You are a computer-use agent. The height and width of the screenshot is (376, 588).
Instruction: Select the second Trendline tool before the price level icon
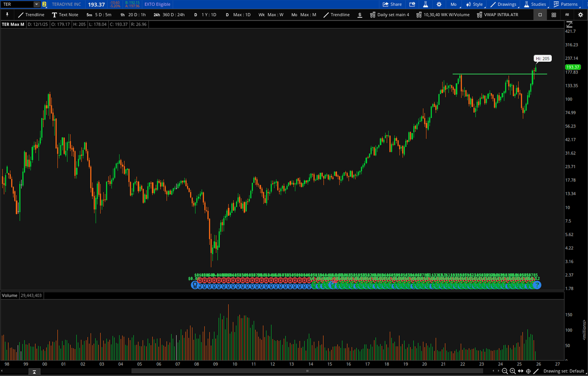coord(337,15)
